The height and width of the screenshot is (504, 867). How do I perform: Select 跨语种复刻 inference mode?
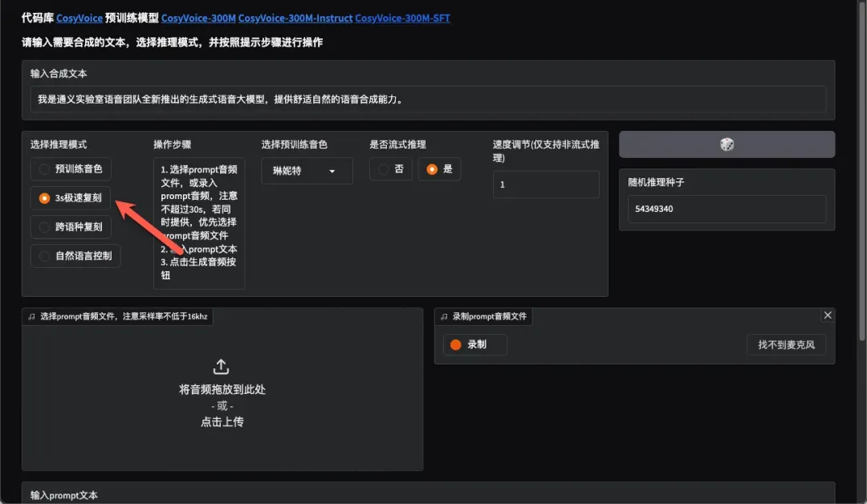71,227
